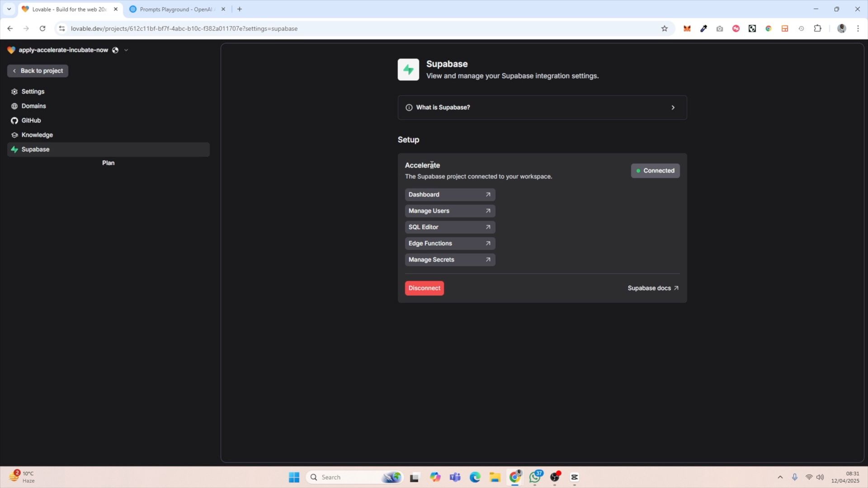Show hidden system tray icons
This screenshot has height=488, width=868.
[780, 477]
